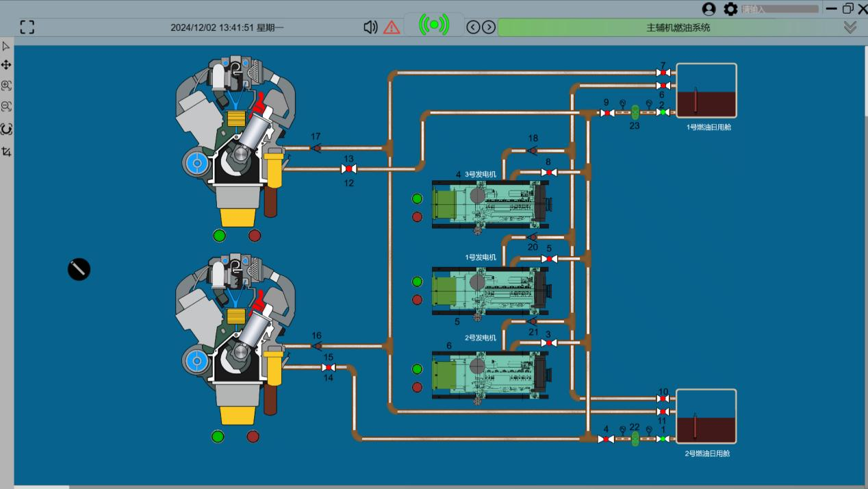
Task: Select the crop region tool
Action: 5,151
